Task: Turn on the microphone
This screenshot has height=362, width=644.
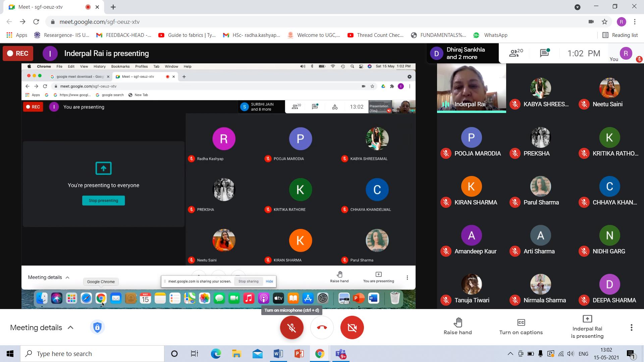Action: pyautogui.click(x=291, y=327)
